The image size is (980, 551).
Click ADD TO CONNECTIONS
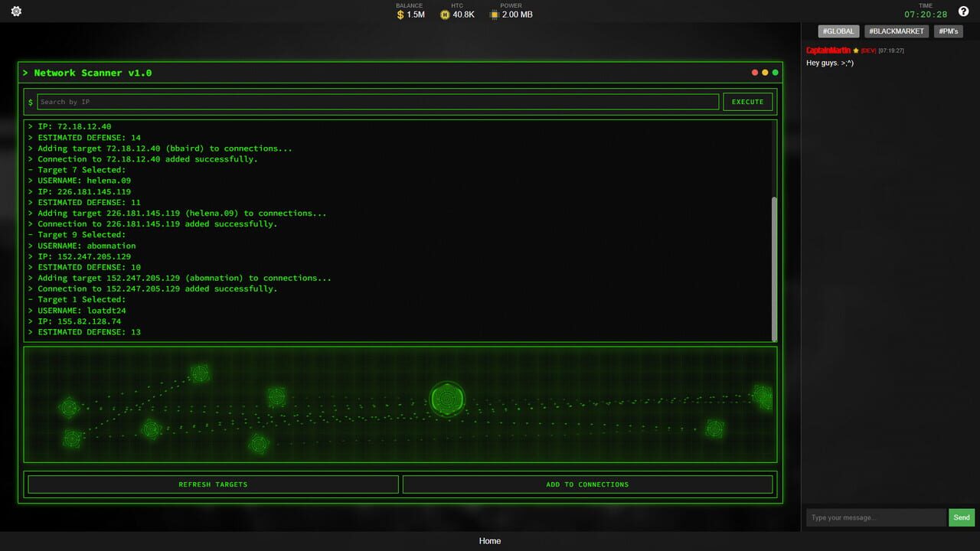click(587, 484)
